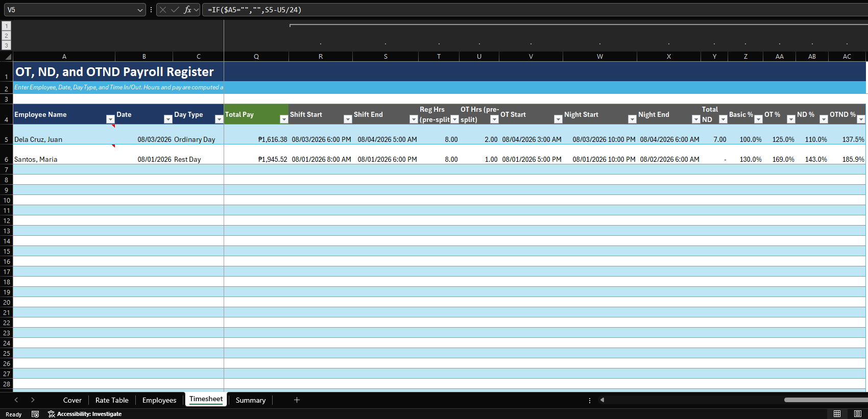Viewport: 868px width, 419px height.
Task: Select the OT Start cell 08/04/2026 3:00 AM
Action: [531, 134]
